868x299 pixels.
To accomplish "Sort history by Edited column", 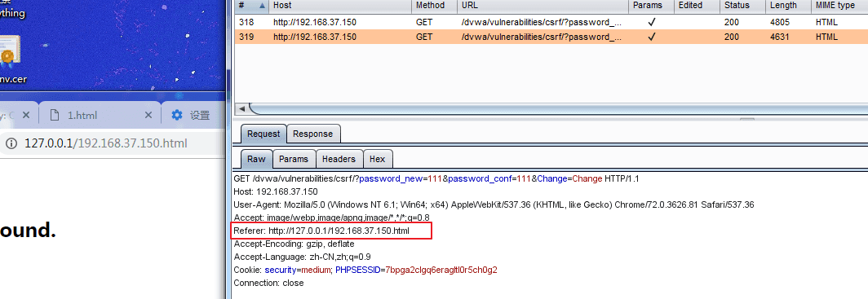I will (697, 6).
